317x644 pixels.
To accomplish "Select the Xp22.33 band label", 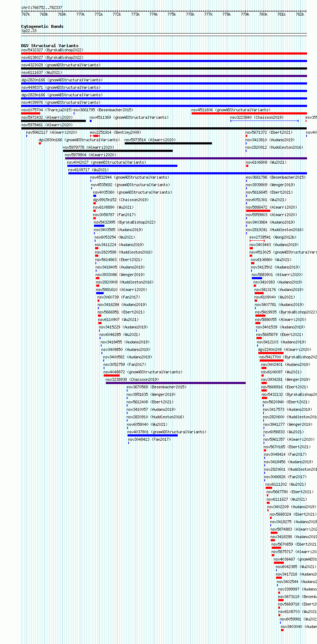I will [x=29, y=31].
